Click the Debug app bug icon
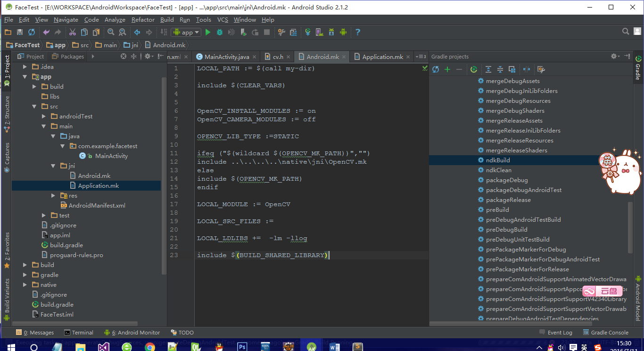Viewport: 644px width, 351px height. 220,32
